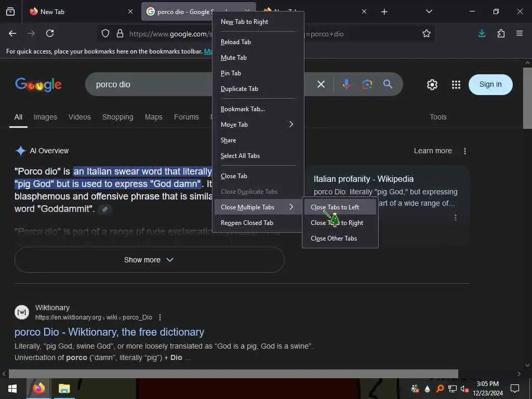The width and height of the screenshot is (532, 399).
Task: Select Mute Tab from context menu
Action: pos(258,58)
